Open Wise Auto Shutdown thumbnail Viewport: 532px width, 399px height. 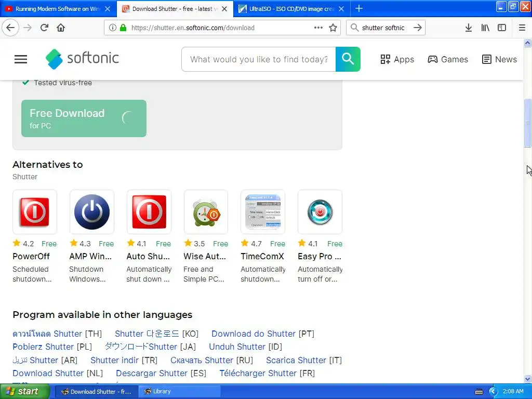[x=206, y=212]
